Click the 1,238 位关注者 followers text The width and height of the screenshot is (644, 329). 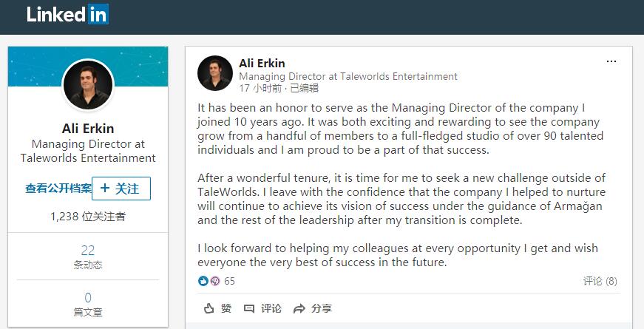(88, 217)
